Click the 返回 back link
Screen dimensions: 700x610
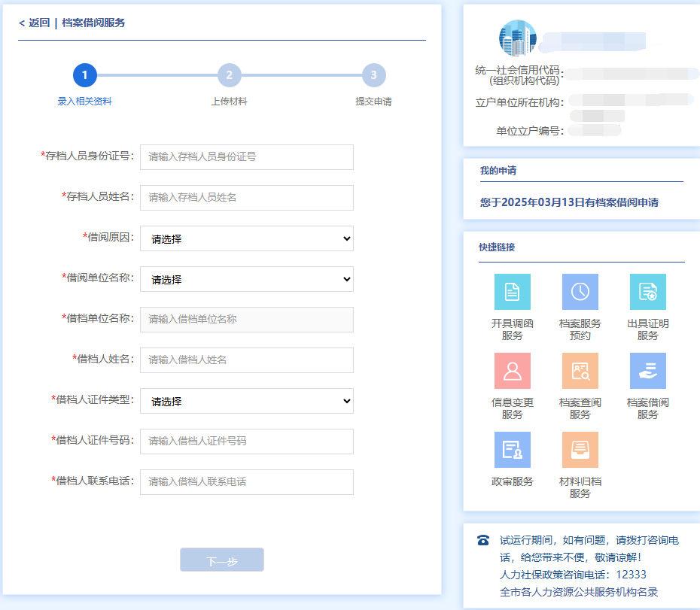35,23
